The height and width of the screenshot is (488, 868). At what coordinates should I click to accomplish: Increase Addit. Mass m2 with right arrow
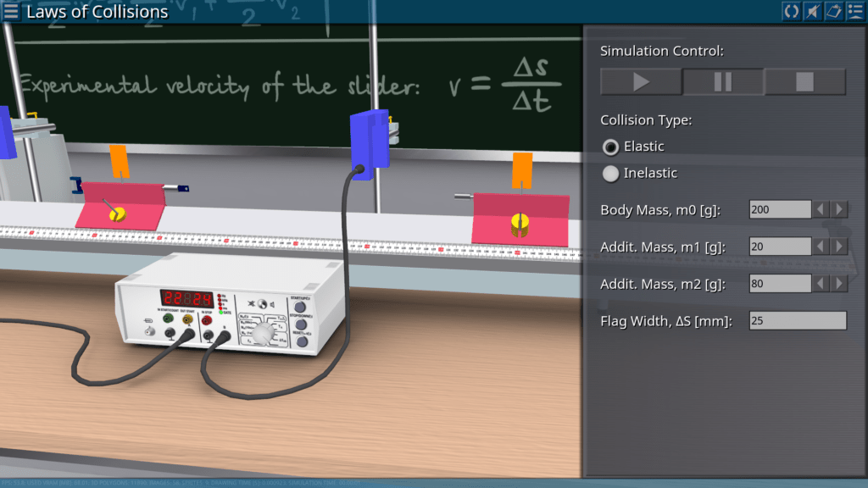(839, 284)
